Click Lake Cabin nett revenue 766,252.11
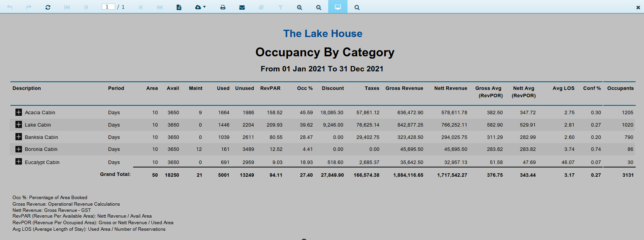The image size is (644, 240). point(454,125)
